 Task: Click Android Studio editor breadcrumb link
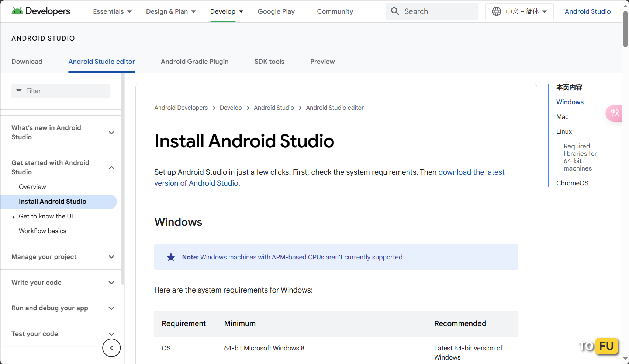point(335,108)
